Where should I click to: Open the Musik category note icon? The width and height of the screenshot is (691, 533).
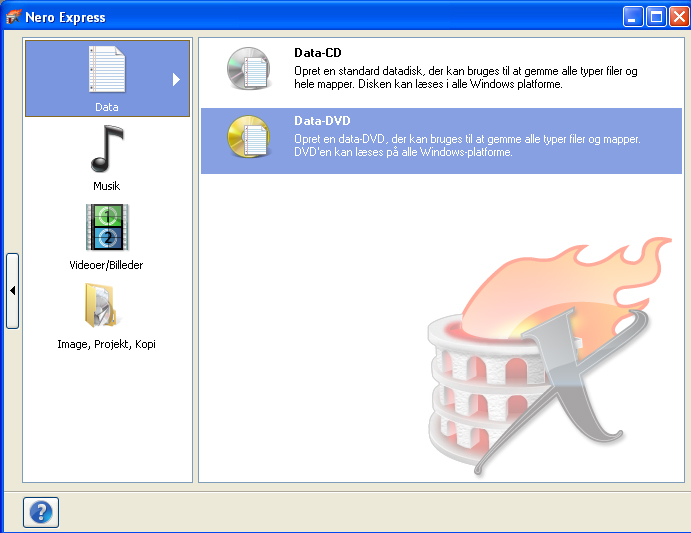point(107,149)
